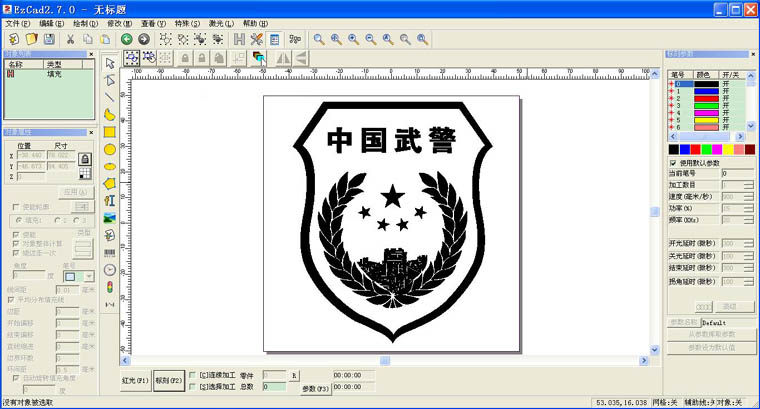760x409 pixels.
Task: Select the Barcode tool
Action: click(x=110, y=252)
